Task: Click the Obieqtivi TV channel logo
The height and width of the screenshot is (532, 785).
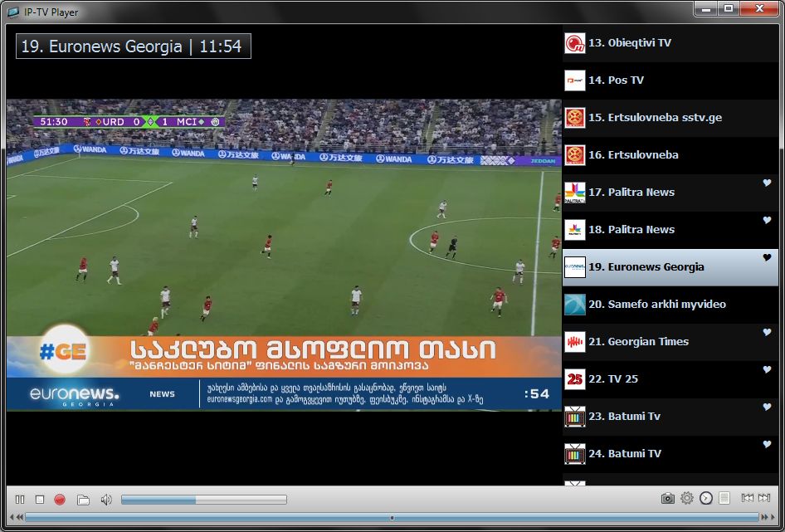Action: point(575,43)
